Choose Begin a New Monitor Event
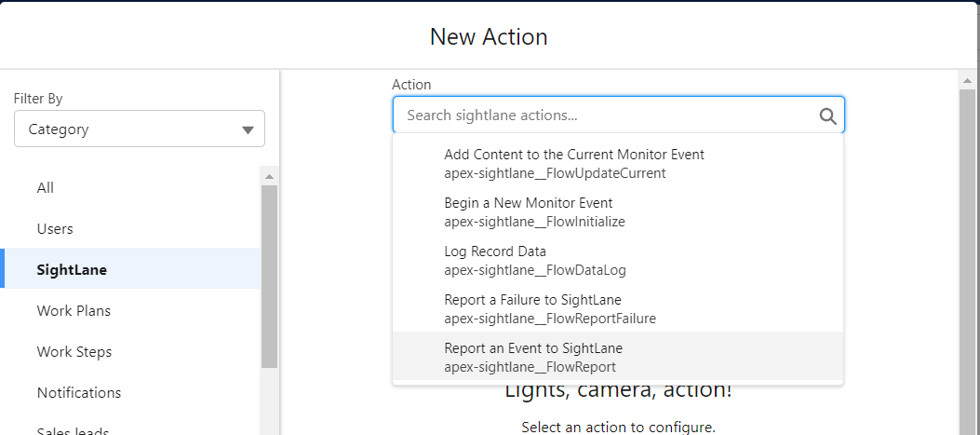The height and width of the screenshot is (435, 980). pos(528,211)
